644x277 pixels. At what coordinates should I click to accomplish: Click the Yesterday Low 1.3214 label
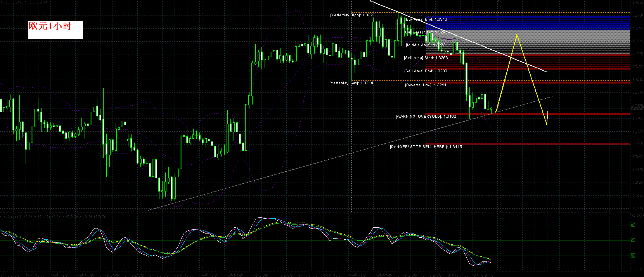coord(351,83)
